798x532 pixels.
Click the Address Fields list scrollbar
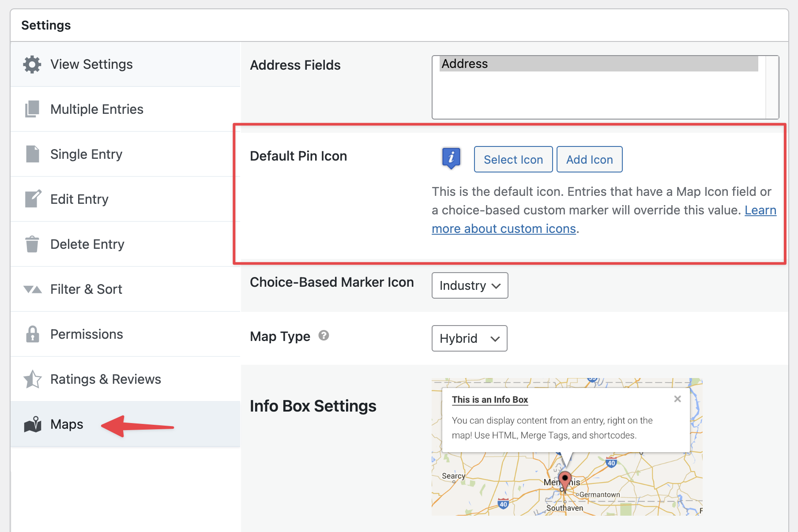(x=772, y=87)
